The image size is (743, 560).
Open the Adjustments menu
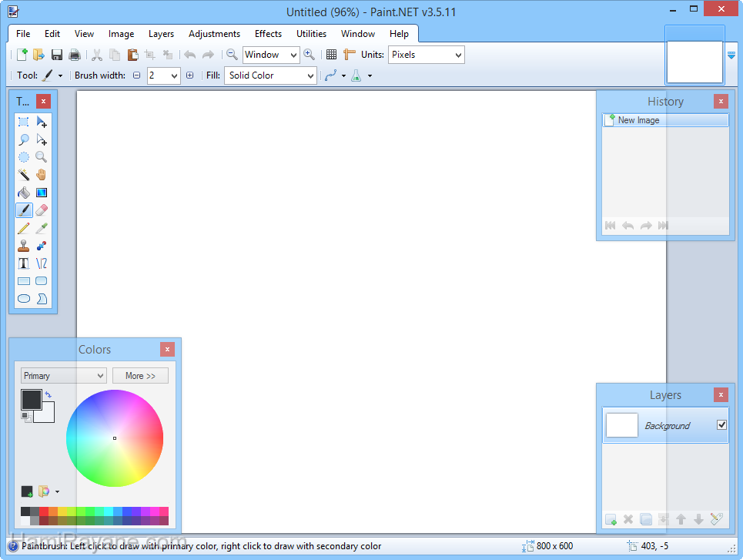click(x=214, y=34)
